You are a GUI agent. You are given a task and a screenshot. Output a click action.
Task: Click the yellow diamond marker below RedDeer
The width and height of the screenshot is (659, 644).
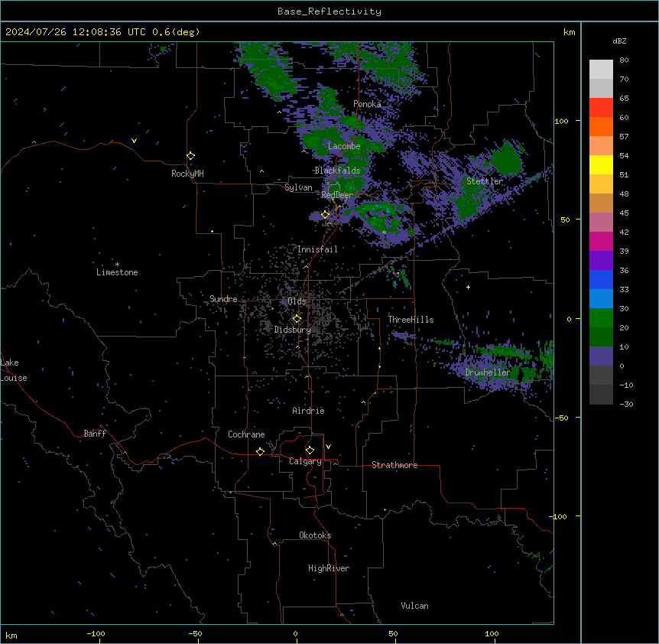tap(326, 215)
